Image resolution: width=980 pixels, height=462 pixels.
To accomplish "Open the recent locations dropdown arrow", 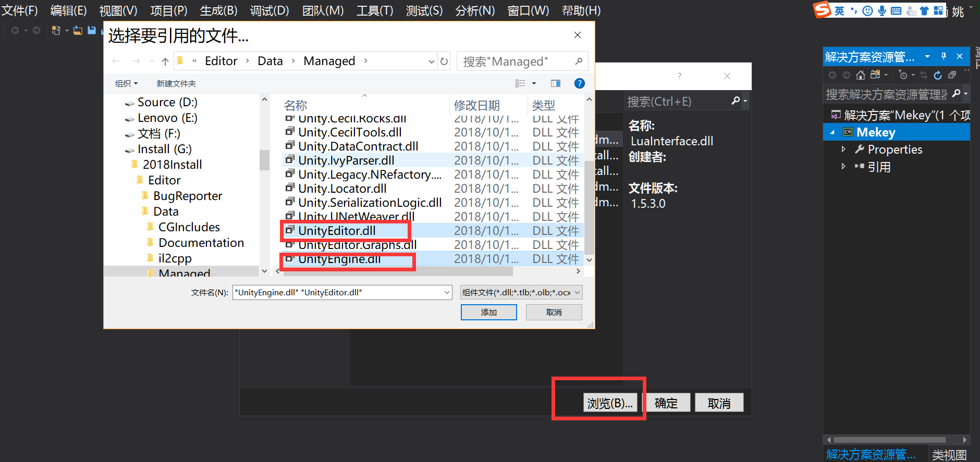I will click(x=152, y=61).
